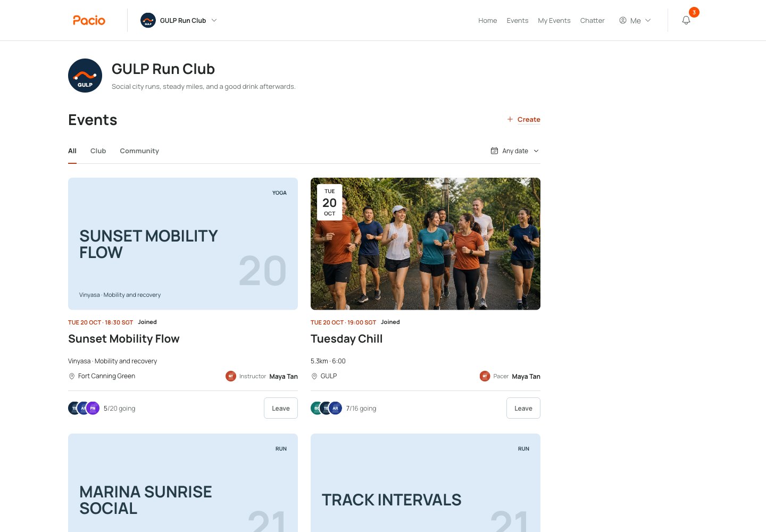Select the All events tab
Screen dimensions: 766x532
[72, 151]
